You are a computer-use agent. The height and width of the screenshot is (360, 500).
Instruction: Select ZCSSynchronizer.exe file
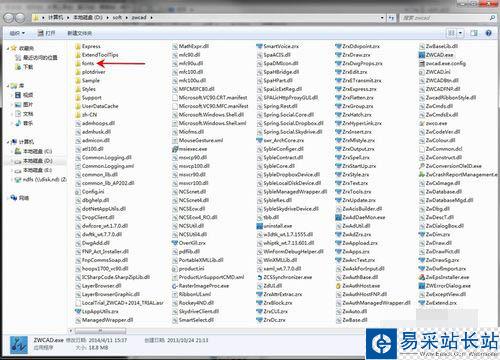point(285,277)
